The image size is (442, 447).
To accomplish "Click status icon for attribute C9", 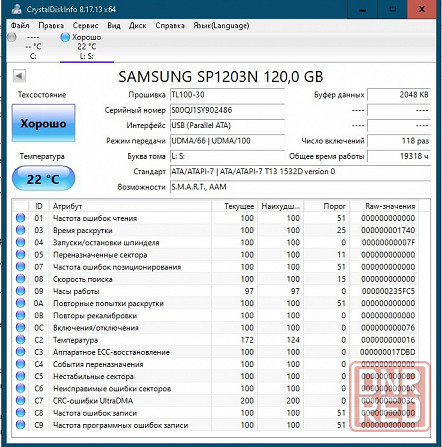I will tap(21, 425).
